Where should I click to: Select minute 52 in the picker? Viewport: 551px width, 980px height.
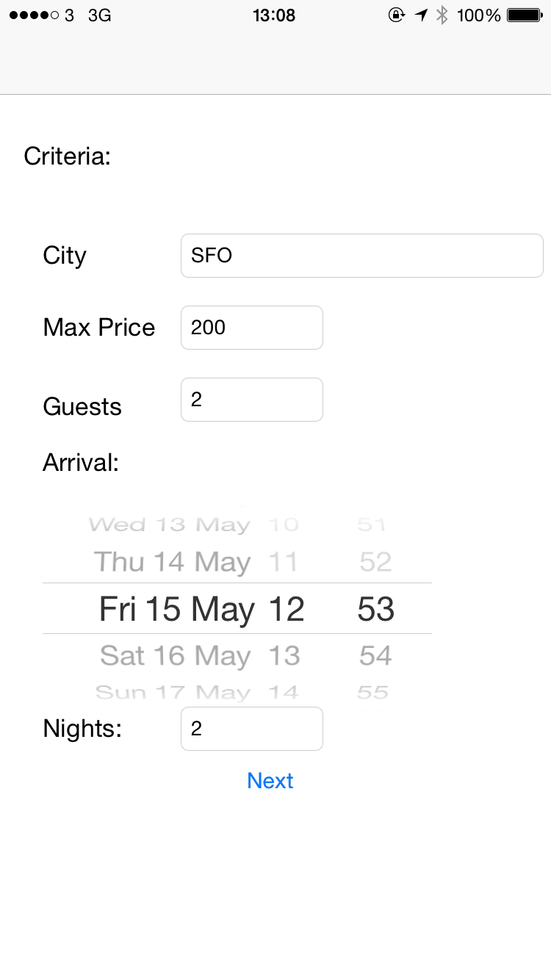pos(375,563)
